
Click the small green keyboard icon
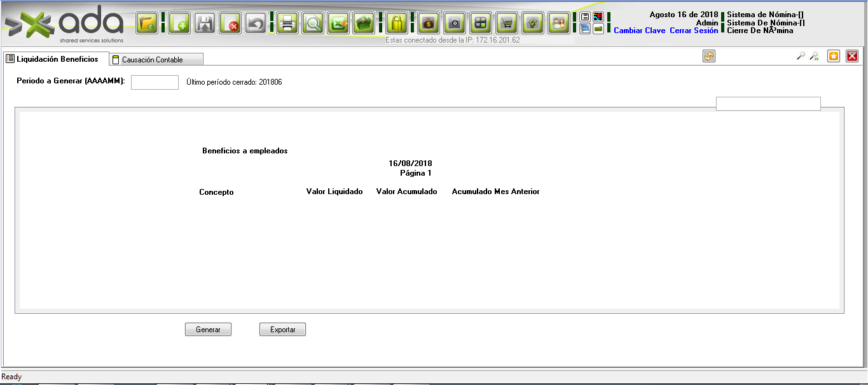598,29
